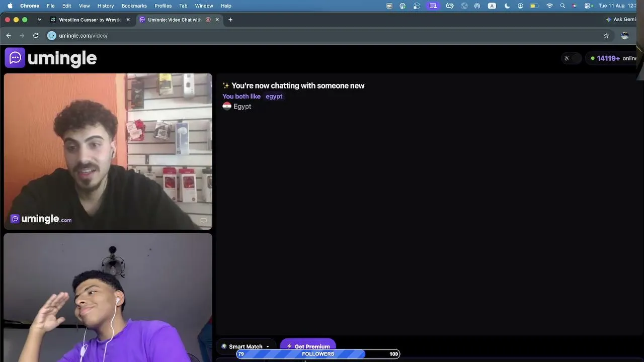Open the Help menu
The image size is (644, 362).
pos(226,6)
